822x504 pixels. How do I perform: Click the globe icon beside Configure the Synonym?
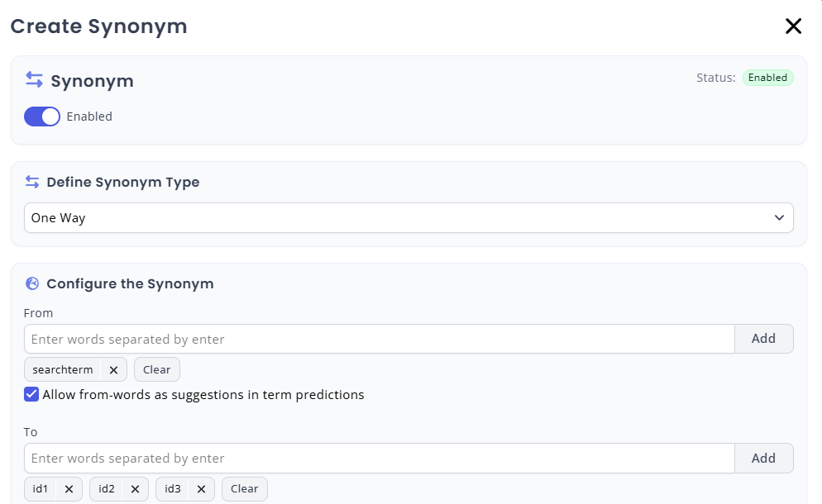point(32,283)
